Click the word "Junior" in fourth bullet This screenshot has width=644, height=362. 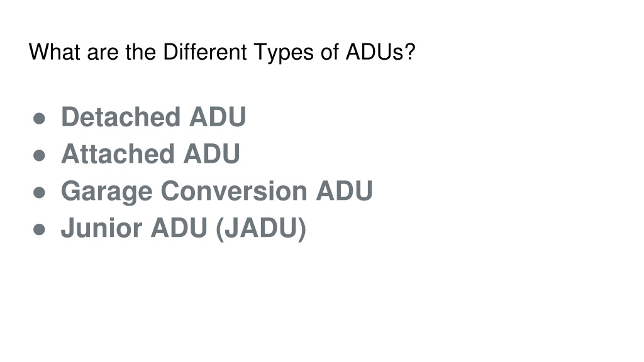coord(101,228)
